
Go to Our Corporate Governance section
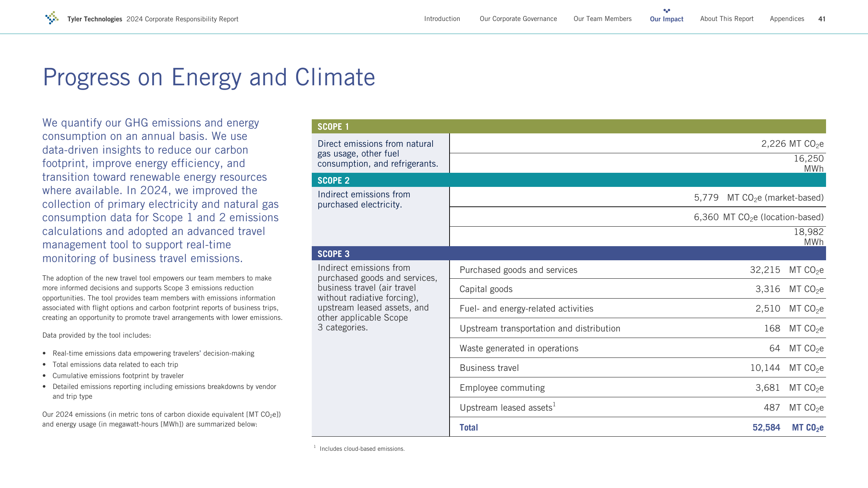tap(518, 19)
